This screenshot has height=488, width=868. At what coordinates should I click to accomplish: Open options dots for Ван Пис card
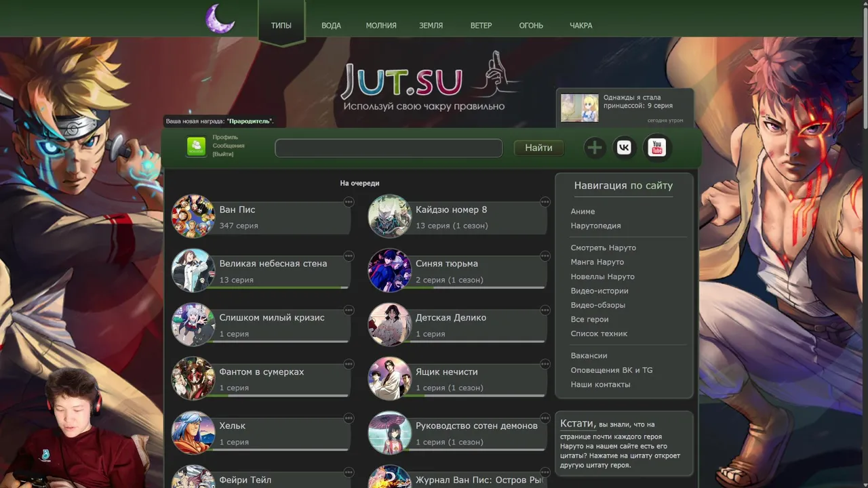point(349,202)
